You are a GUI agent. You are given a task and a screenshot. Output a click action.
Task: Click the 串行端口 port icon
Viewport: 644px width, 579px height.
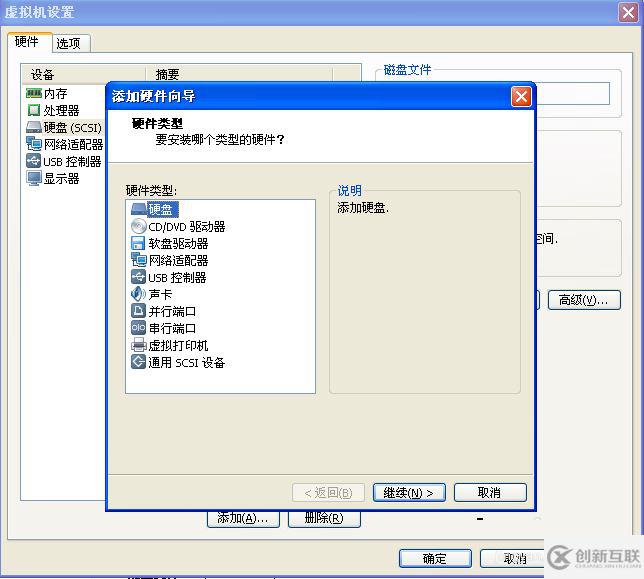(x=138, y=328)
